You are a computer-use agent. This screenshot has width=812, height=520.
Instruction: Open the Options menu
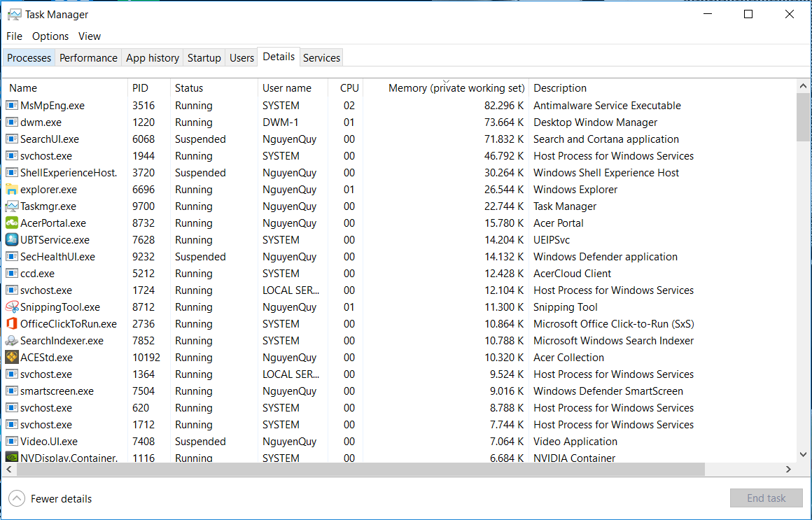(x=50, y=36)
